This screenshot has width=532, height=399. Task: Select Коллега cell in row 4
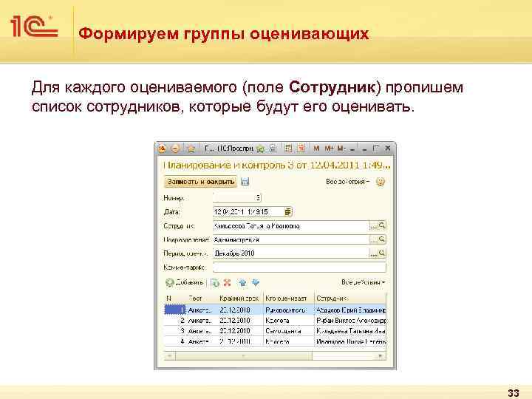[x=289, y=341]
